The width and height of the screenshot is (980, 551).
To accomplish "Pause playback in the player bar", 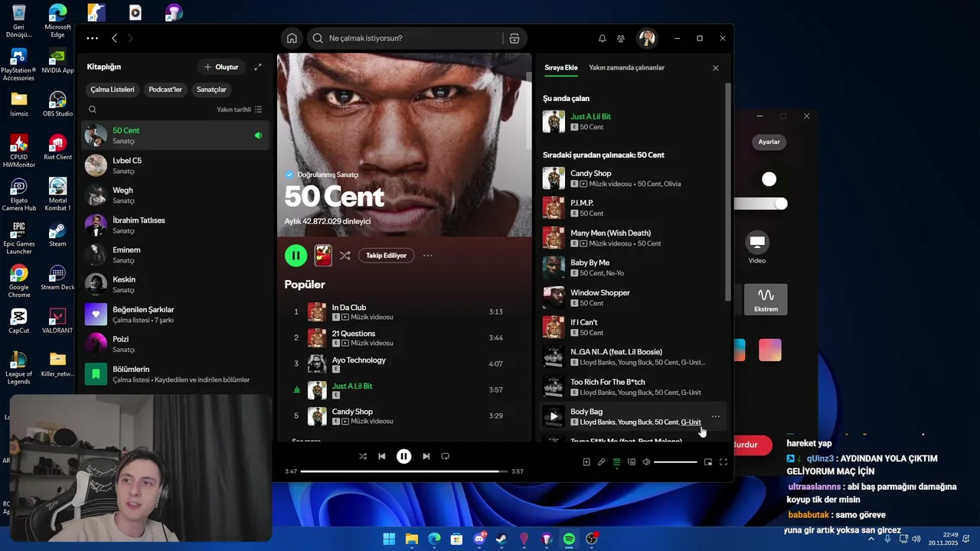I will (x=403, y=456).
